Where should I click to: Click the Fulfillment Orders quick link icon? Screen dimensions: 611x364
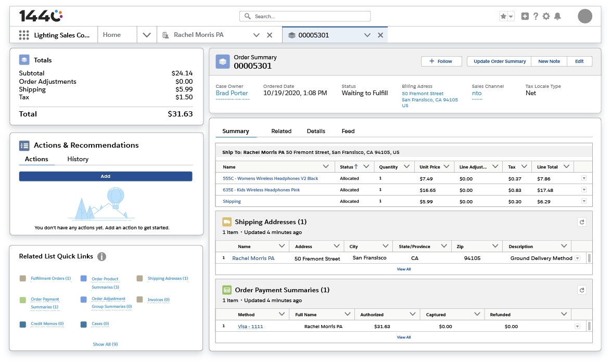(x=22, y=278)
